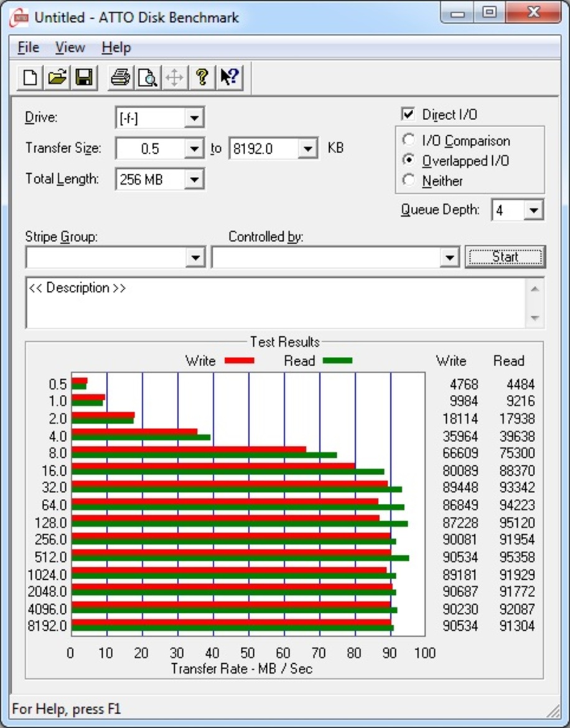
Task: Open the View menu
Action: coord(70,47)
